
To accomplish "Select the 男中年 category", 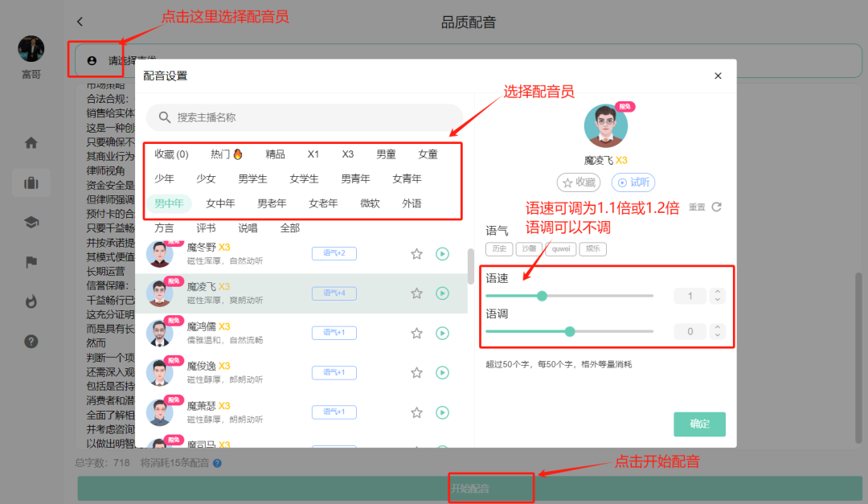I will [169, 203].
